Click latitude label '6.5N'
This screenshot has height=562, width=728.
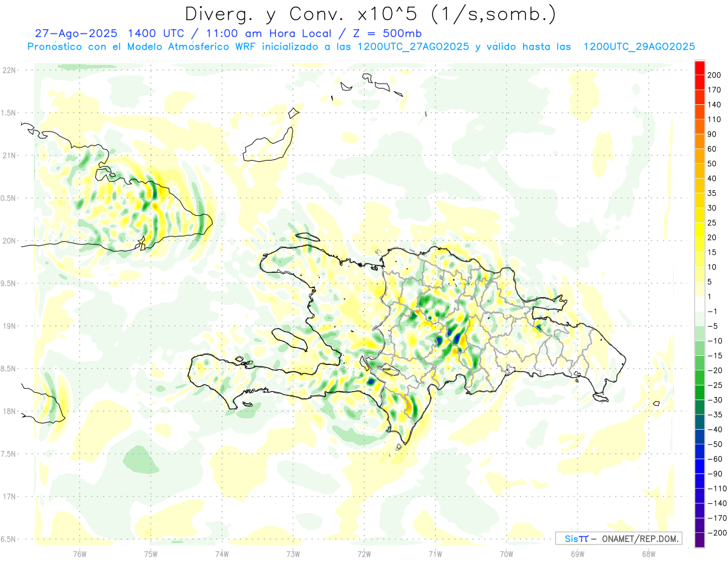pyautogui.click(x=8, y=539)
